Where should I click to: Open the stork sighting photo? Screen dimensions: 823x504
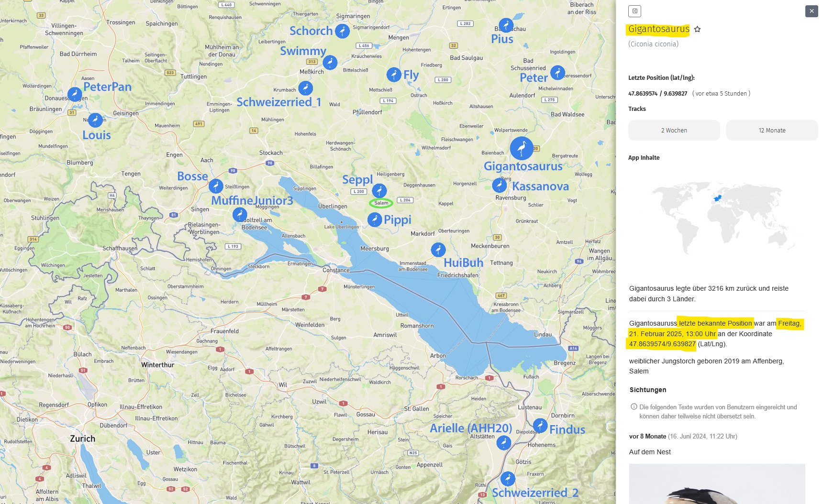716,484
